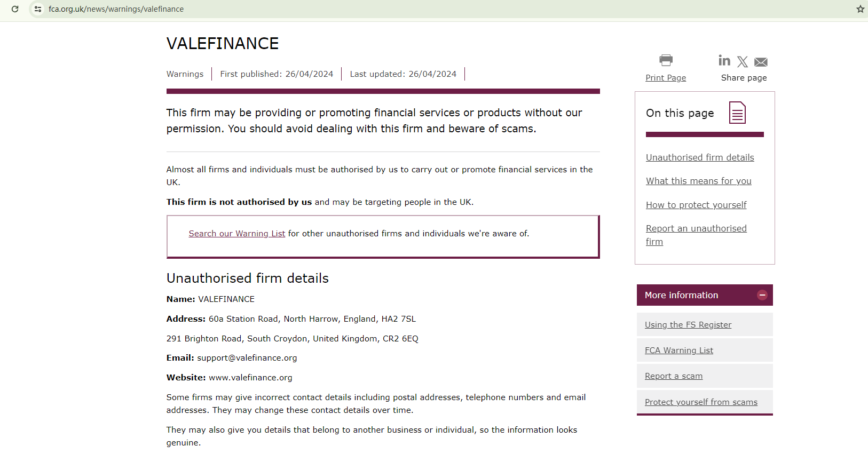The image size is (868, 454).
Task: Go to What this means for you
Action: coord(698,181)
